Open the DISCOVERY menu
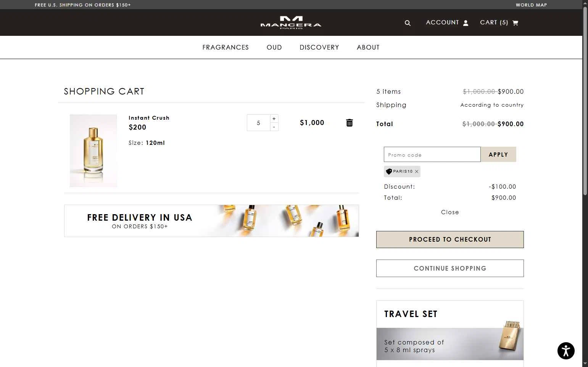This screenshot has width=588, height=367. point(319,47)
